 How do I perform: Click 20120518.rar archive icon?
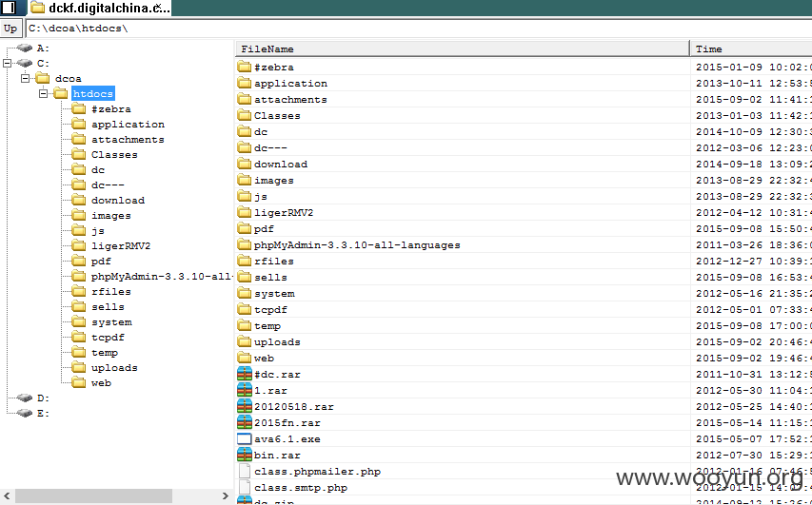tap(244, 406)
